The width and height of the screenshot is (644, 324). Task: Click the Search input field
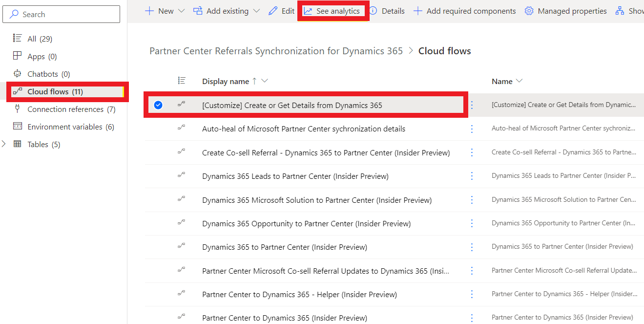point(61,14)
